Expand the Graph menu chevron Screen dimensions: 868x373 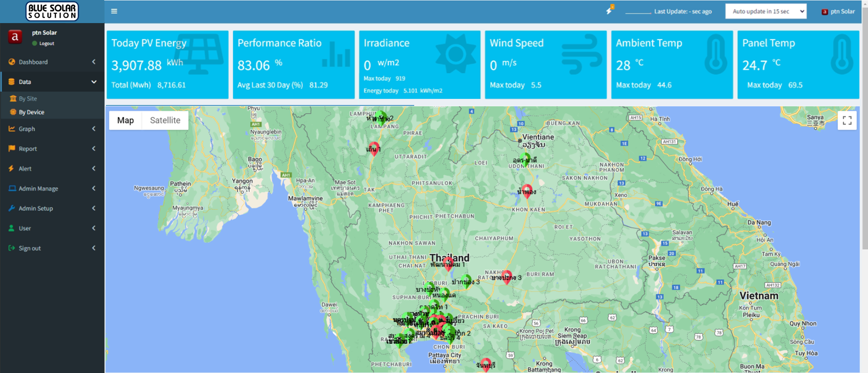pos(94,129)
